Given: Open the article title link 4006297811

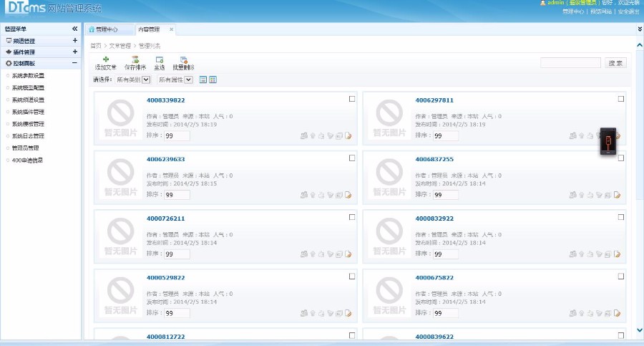Looking at the screenshot, I should [x=434, y=100].
